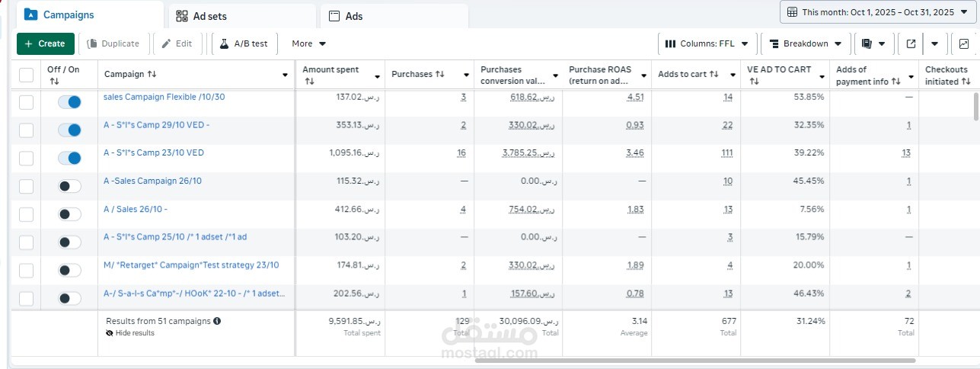Open the Reports icon dropdown
Viewport: 980px width, 369px height.
pyautogui.click(x=873, y=43)
